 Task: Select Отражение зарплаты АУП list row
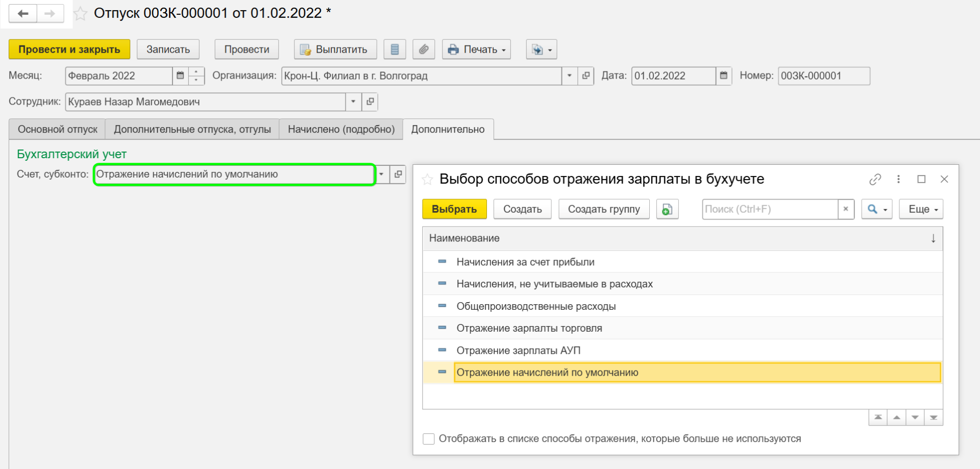[518, 351]
